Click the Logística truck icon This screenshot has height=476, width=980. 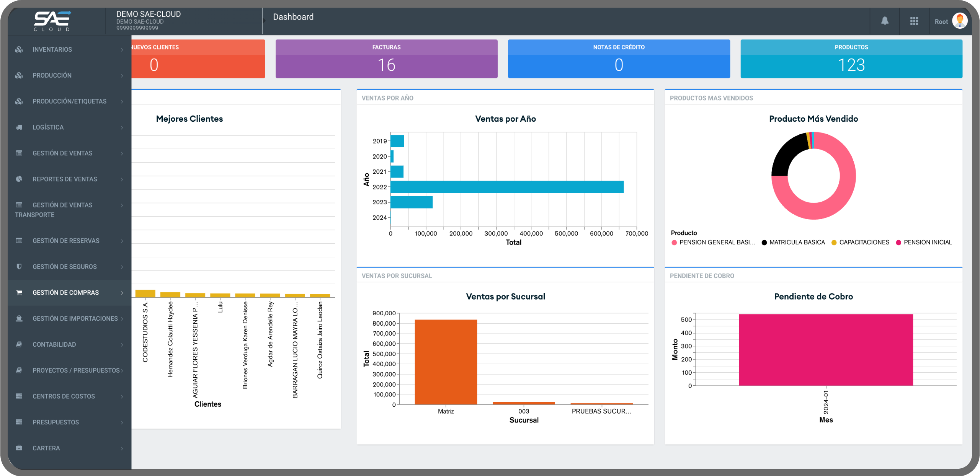pos(19,127)
